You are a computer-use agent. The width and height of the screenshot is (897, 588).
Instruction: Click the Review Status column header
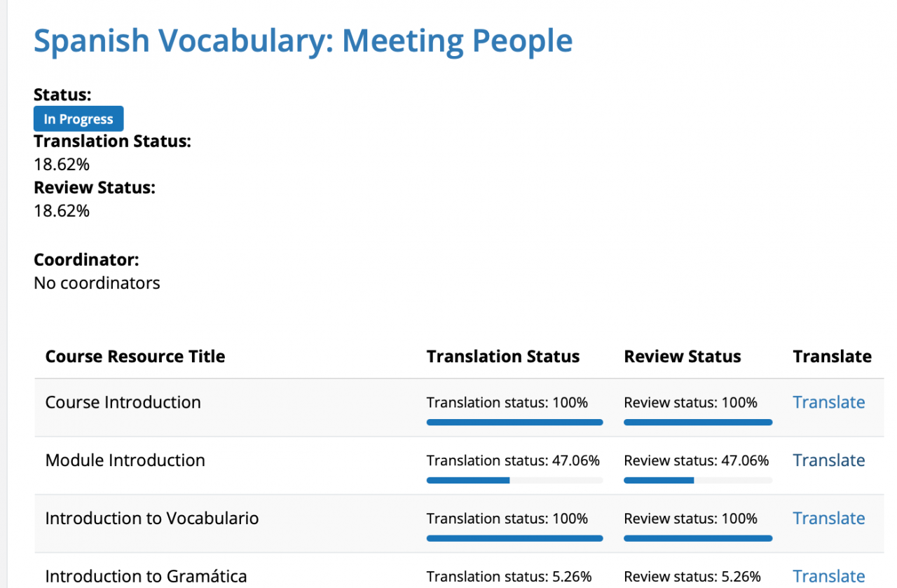tap(683, 357)
